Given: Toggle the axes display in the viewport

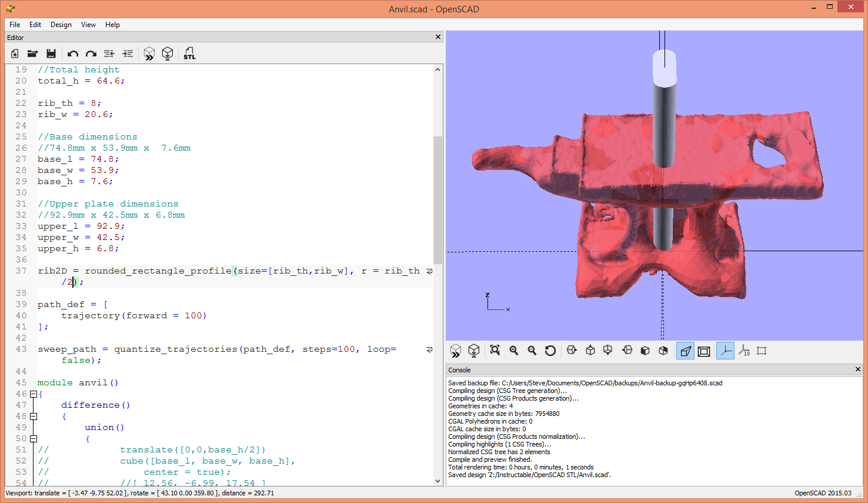Looking at the screenshot, I should pyautogui.click(x=725, y=351).
